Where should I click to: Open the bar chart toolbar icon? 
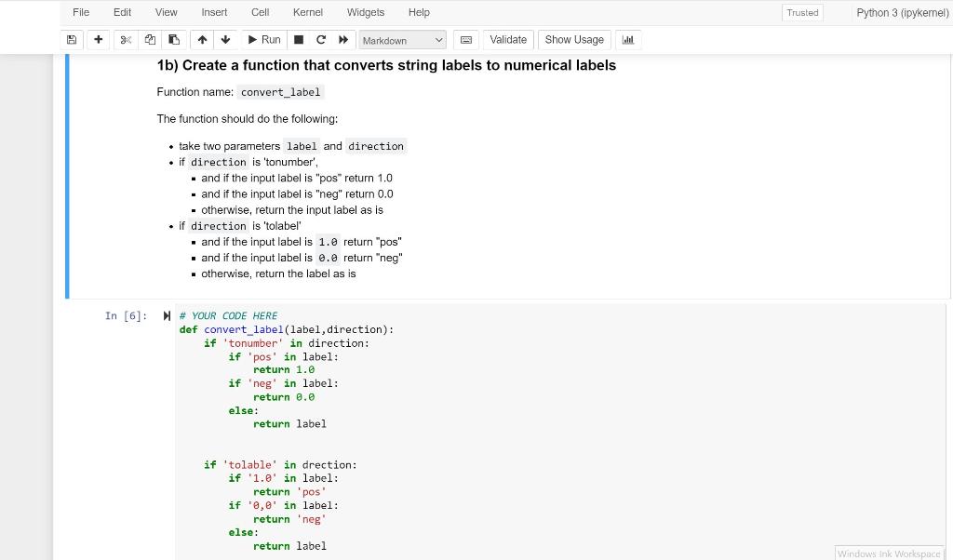click(628, 40)
